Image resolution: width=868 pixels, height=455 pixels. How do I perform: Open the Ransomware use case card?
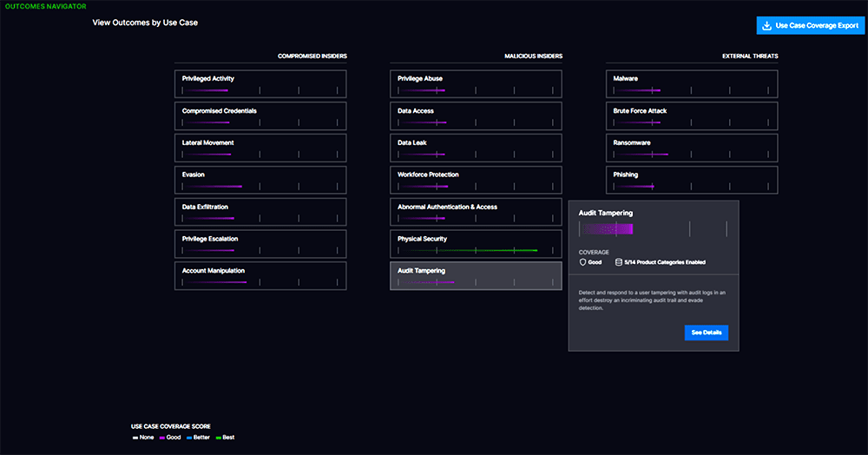pyautogui.click(x=692, y=148)
